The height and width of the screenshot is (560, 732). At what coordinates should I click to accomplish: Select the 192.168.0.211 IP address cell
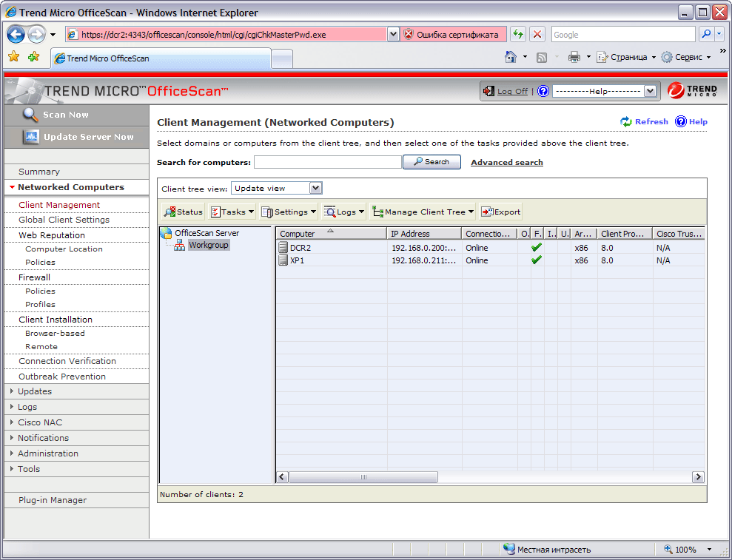424,260
